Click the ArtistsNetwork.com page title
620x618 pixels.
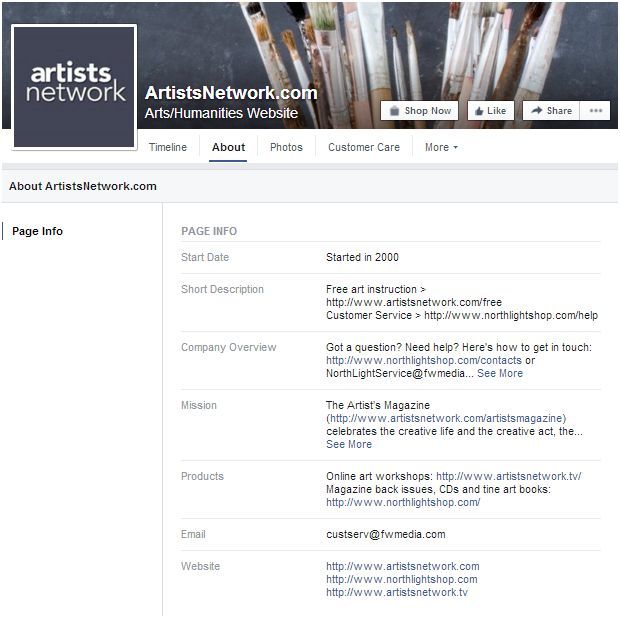(231, 93)
